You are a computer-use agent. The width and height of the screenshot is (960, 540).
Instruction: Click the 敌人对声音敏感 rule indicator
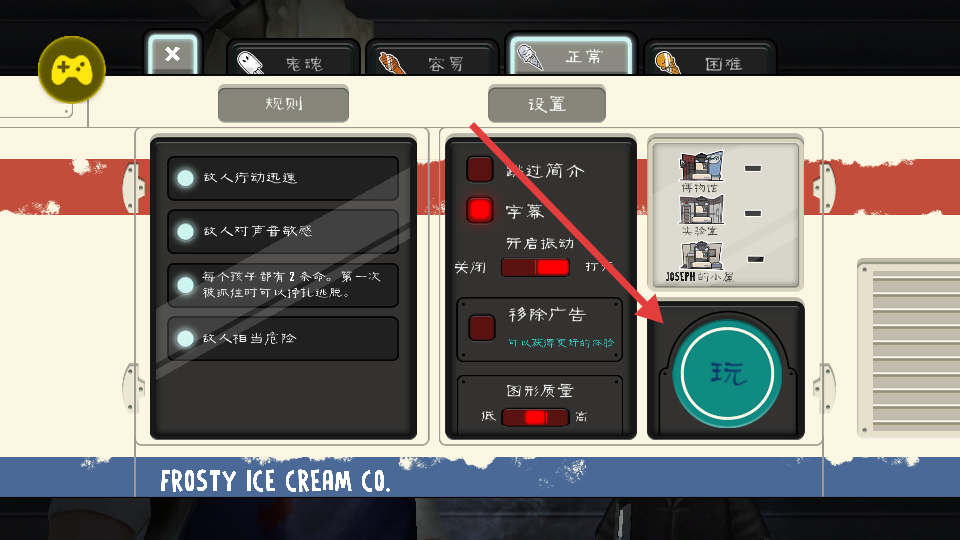pyautogui.click(x=185, y=231)
